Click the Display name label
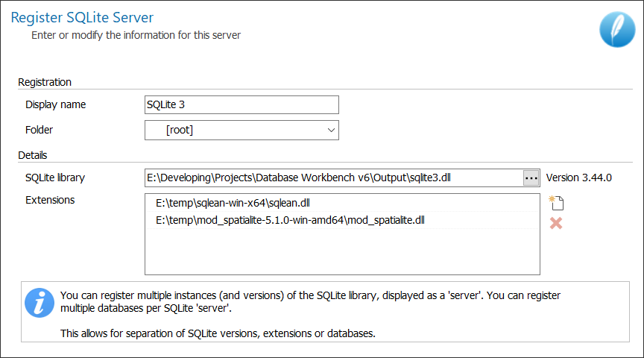Viewport: 644px width, 358px height. click(55, 105)
